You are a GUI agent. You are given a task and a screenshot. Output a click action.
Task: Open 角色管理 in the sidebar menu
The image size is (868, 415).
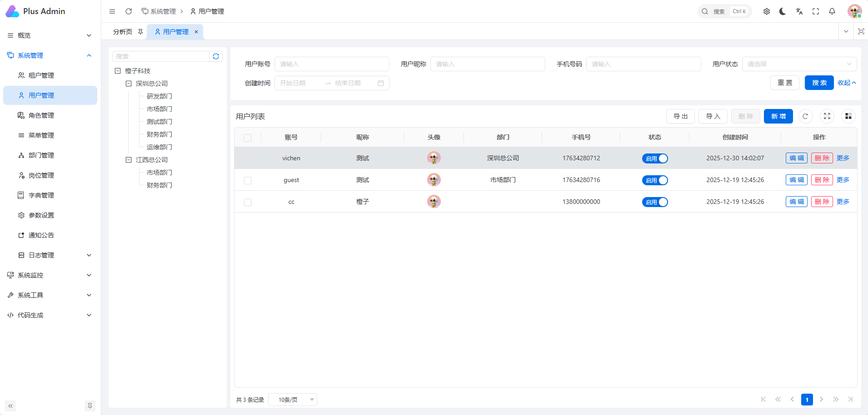click(x=41, y=115)
